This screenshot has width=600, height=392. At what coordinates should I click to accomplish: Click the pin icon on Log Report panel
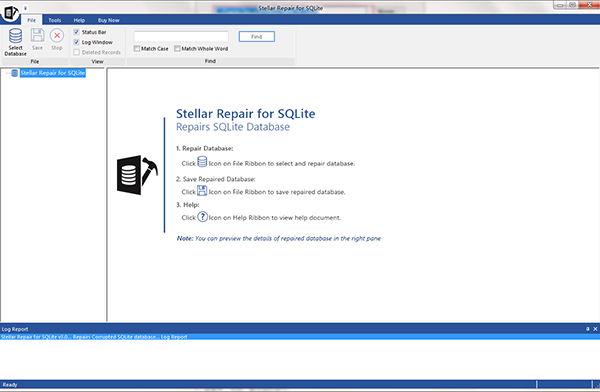pyautogui.click(x=588, y=329)
